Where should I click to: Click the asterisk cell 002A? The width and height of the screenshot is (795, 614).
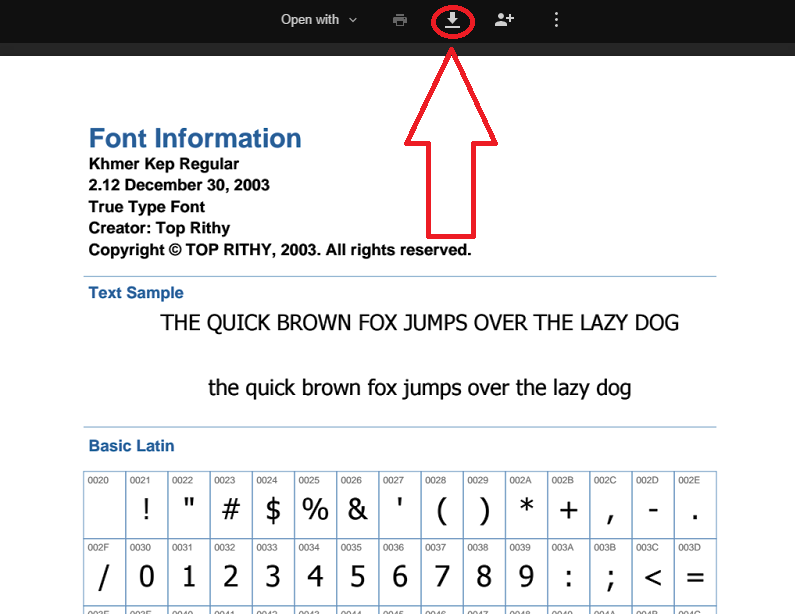click(x=526, y=505)
